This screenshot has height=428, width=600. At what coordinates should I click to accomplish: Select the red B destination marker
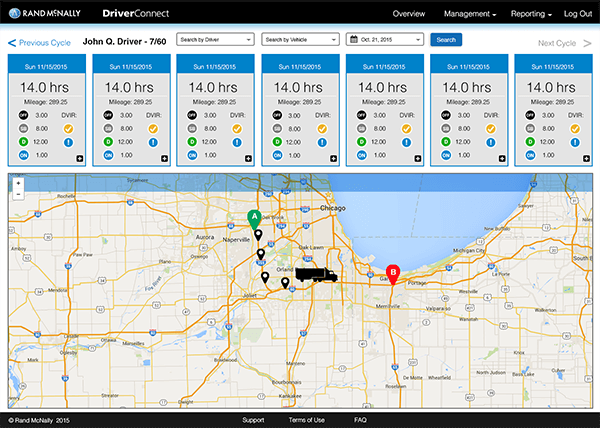[393, 275]
